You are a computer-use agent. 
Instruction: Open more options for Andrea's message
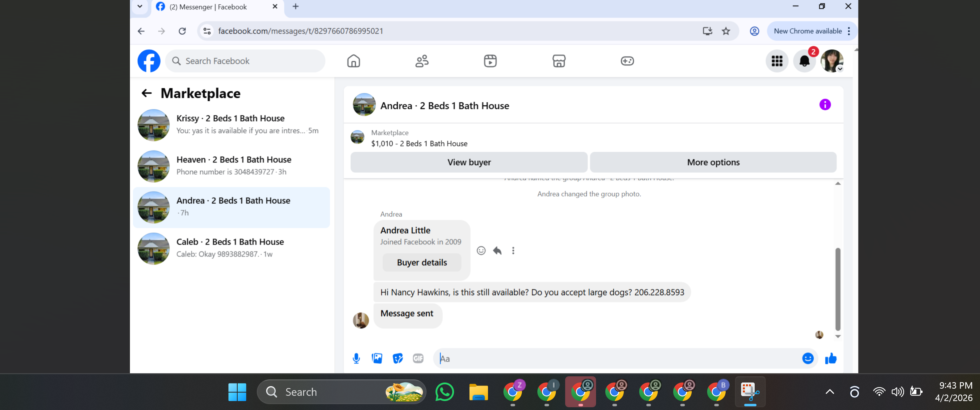513,251
